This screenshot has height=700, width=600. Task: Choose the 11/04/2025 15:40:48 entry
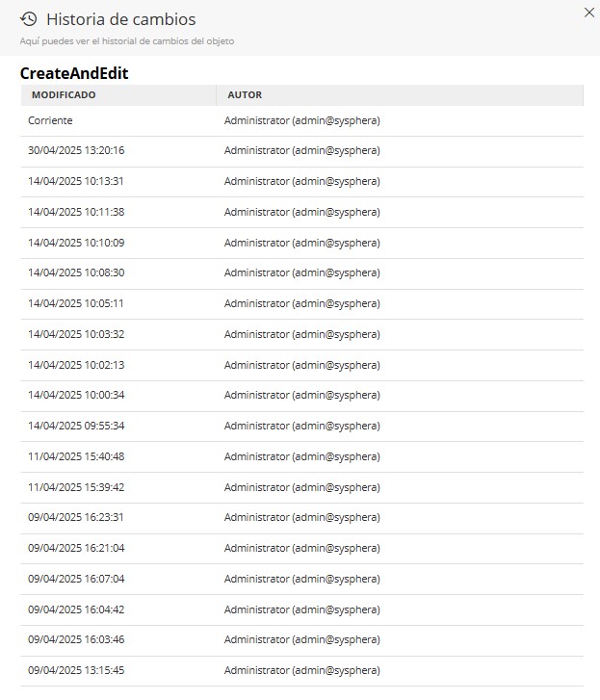coord(76,456)
